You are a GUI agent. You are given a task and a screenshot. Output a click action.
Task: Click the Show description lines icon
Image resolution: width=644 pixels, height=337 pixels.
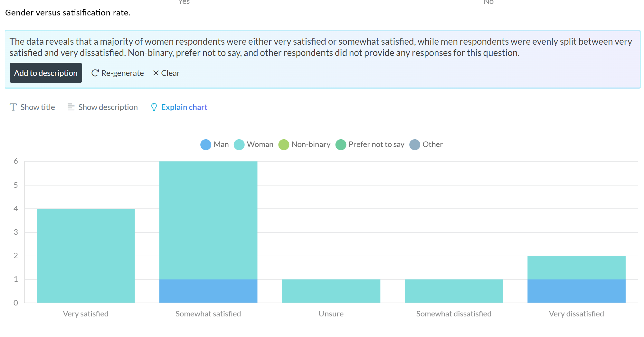click(x=71, y=107)
